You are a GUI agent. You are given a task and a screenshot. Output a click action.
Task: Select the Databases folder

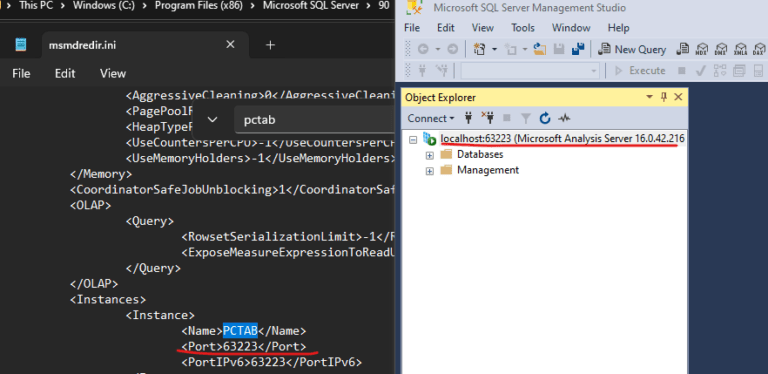point(480,154)
